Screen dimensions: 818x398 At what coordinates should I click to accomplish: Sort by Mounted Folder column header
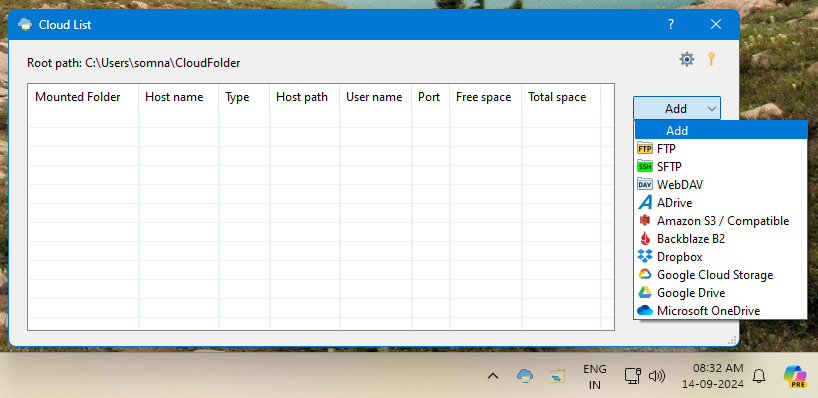click(x=83, y=97)
